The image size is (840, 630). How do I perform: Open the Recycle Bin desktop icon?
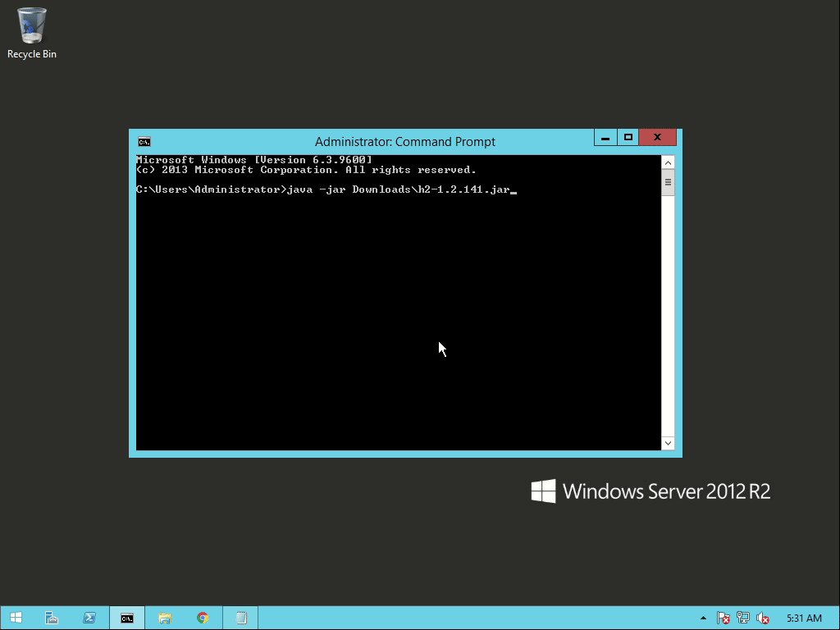32,32
